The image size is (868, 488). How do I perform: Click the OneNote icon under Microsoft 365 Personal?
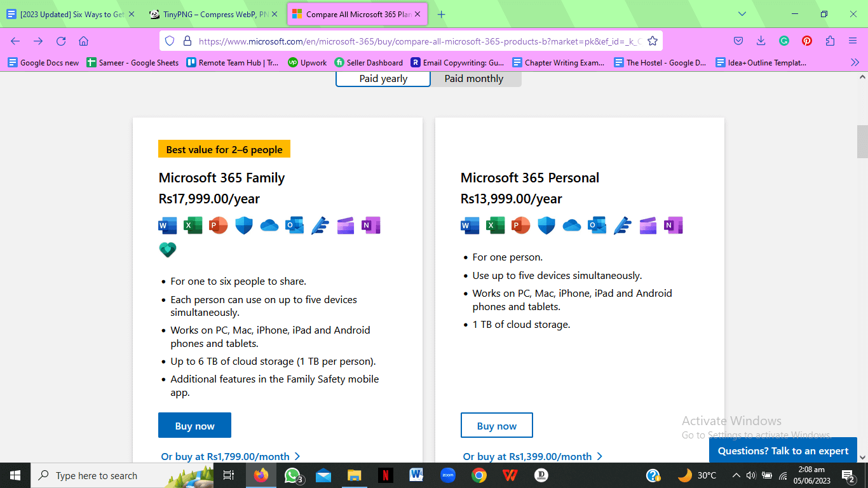coord(673,226)
